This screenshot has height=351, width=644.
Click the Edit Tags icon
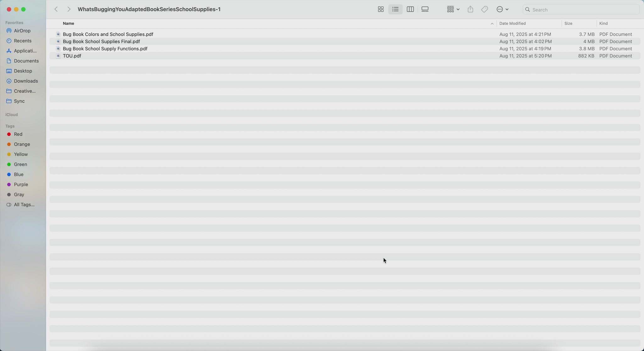tap(484, 9)
